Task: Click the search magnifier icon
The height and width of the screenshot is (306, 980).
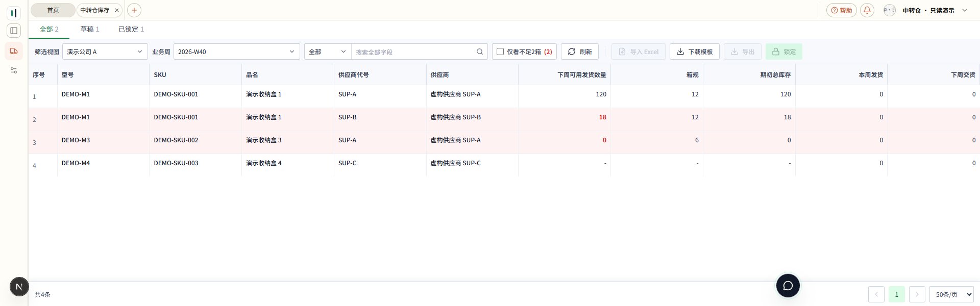Action: tap(480, 52)
